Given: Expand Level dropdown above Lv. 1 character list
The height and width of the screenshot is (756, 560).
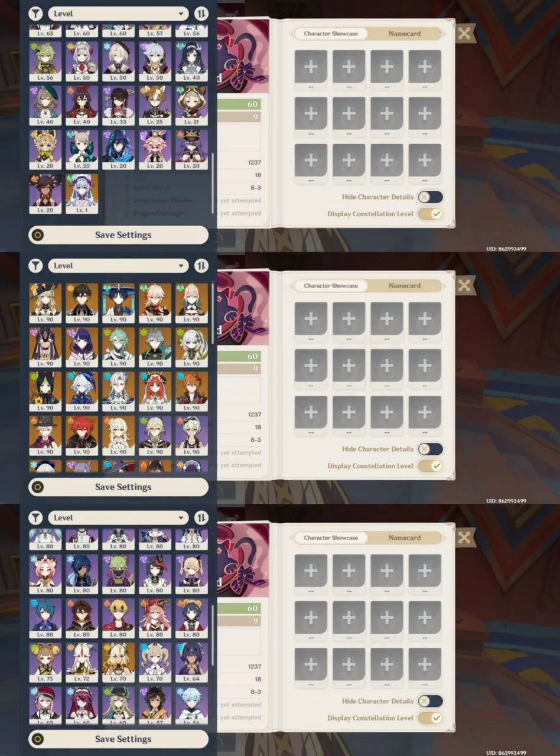Looking at the screenshot, I should 118,14.
